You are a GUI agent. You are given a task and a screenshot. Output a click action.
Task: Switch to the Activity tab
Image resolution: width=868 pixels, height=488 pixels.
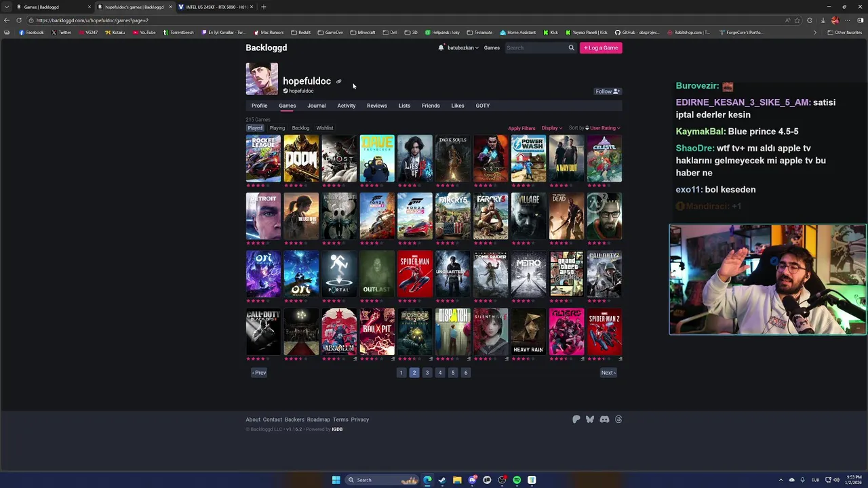pyautogui.click(x=346, y=106)
